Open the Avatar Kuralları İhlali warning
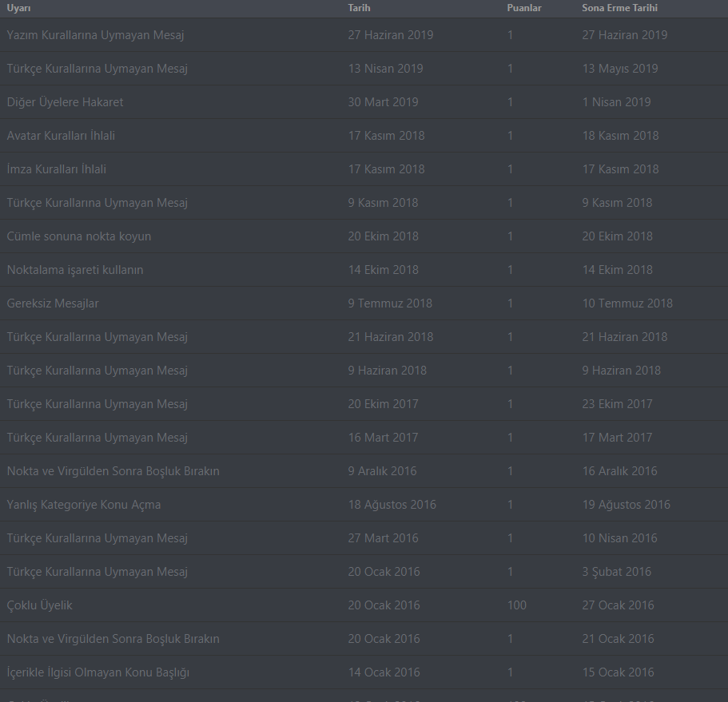 pos(61,136)
